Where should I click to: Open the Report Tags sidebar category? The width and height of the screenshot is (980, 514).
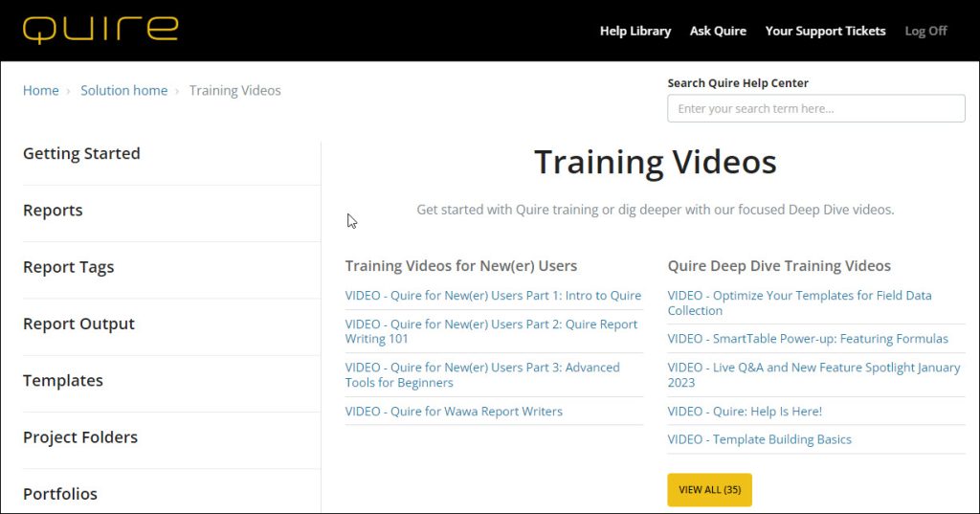pos(68,267)
